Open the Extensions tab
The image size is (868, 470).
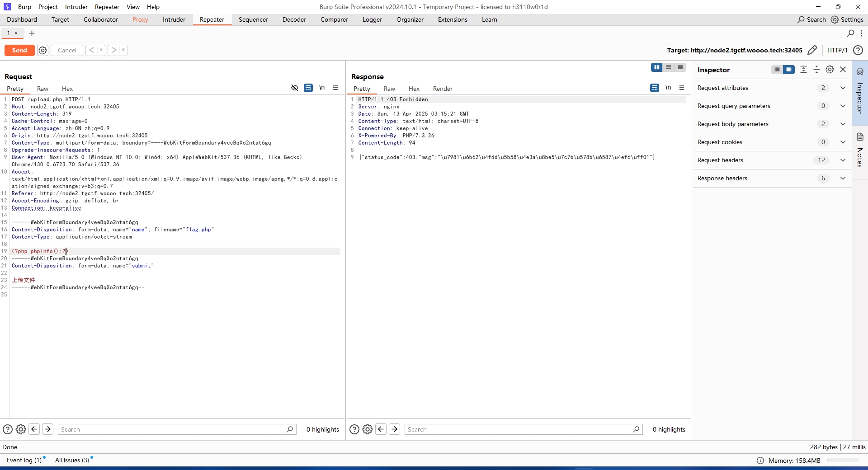click(453, 19)
